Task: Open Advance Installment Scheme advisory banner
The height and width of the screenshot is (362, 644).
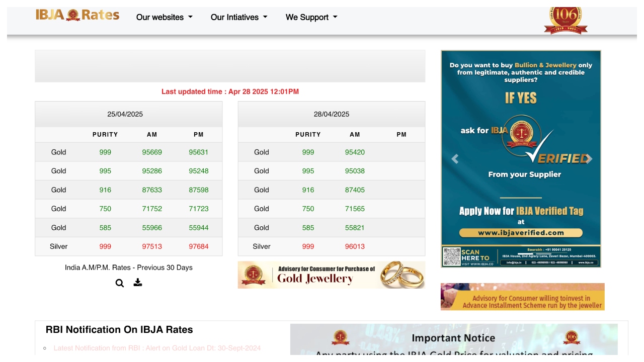Action: [x=522, y=297]
